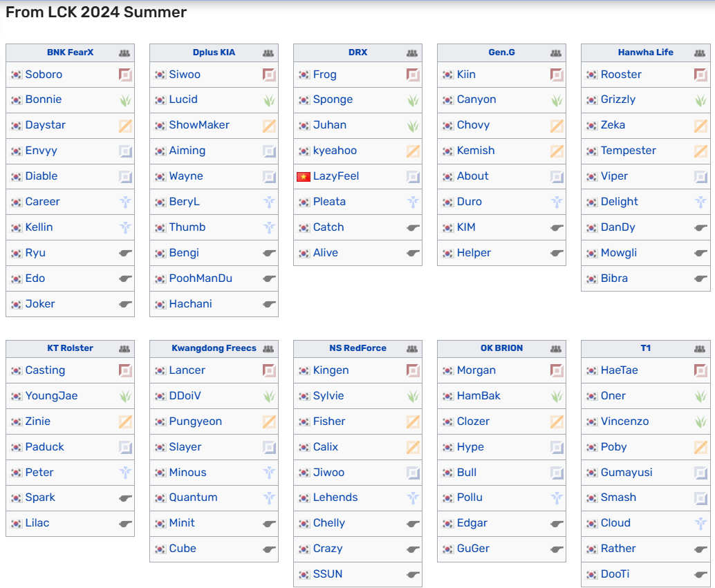Open the Gen.G team page link
The image size is (715, 588).
coord(501,53)
